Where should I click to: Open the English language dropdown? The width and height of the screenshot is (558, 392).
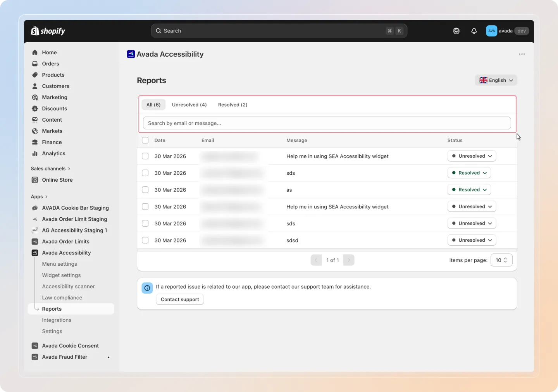coord(496,80)
